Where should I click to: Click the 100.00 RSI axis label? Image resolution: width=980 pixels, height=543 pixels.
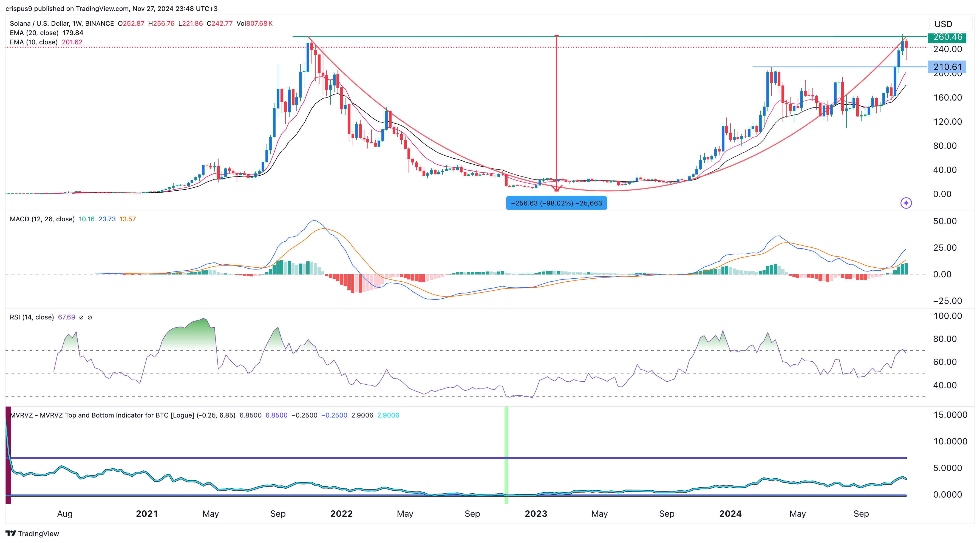point(947,316)
